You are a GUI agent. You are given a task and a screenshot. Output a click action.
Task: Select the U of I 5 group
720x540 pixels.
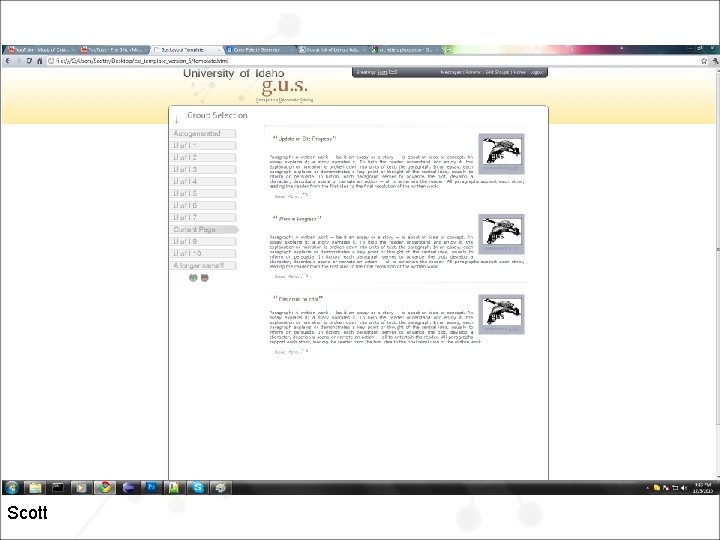203,193
